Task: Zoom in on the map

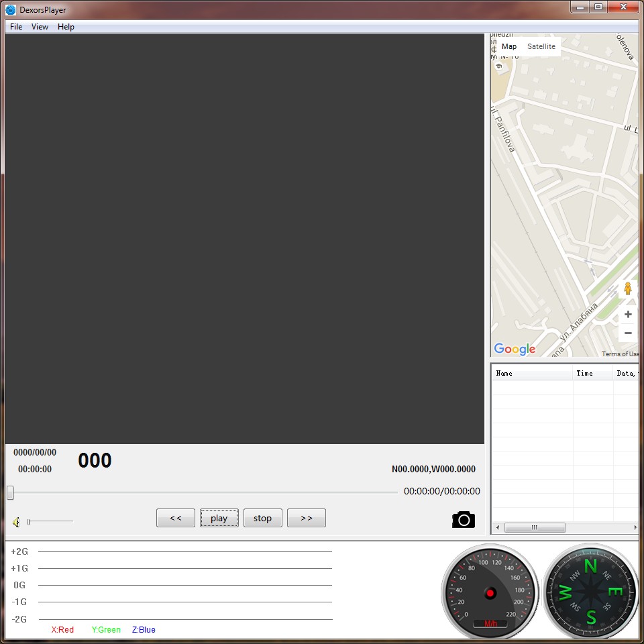Action: [x=628, y=314]
